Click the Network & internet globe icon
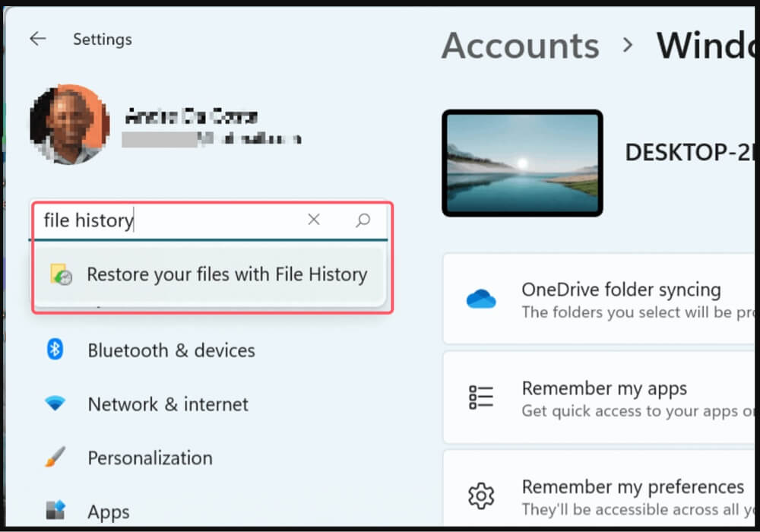This screenshot has width=760, height=532. (x=55, y=404)
